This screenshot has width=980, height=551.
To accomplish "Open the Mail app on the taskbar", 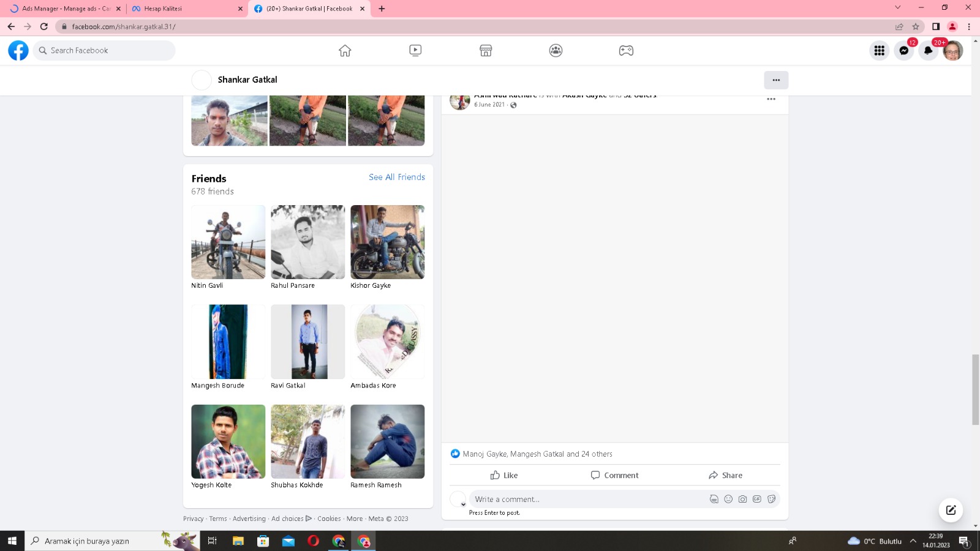I will [x=288, y=541].
